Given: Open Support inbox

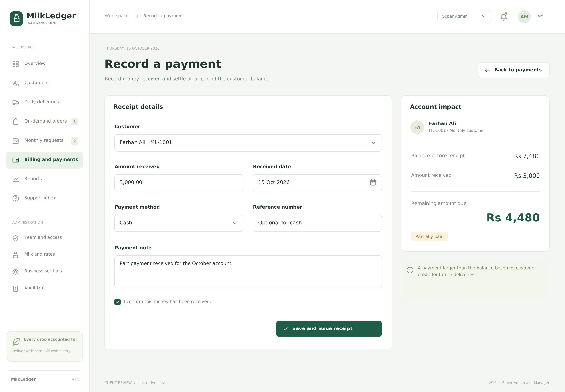Looking at the screenshot, I should tap(45, 198).
